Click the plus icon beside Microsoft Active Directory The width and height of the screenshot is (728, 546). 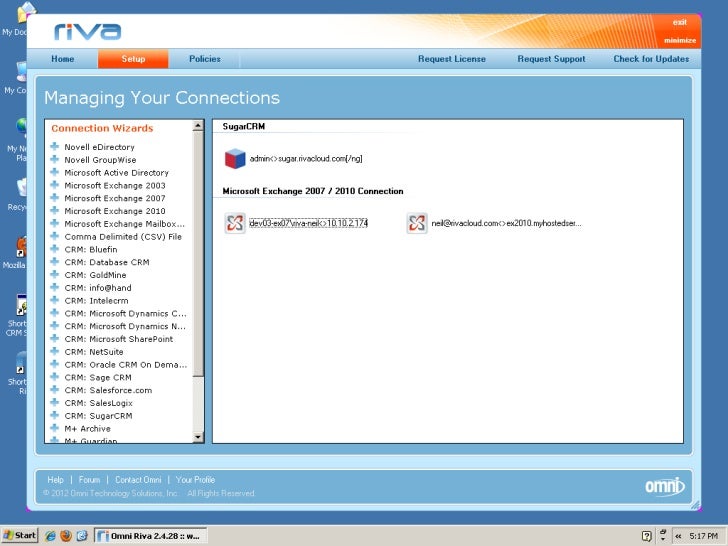(55, 172)
